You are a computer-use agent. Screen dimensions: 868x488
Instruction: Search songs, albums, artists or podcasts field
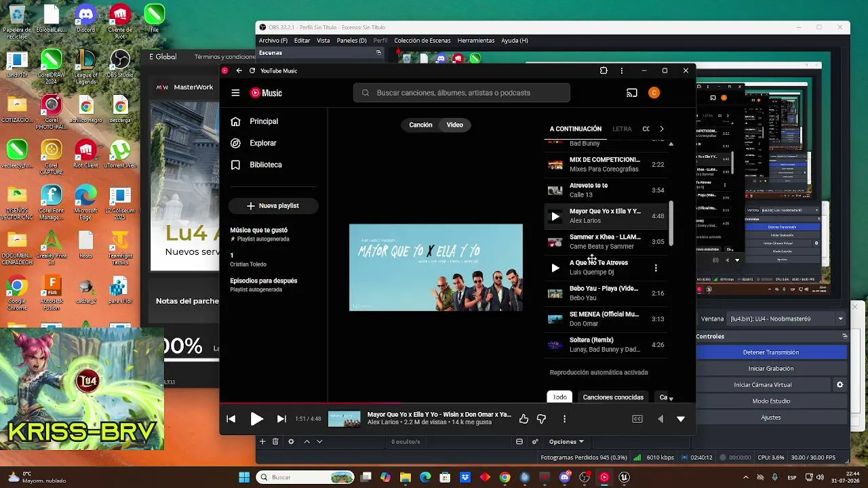click(462, 93)
